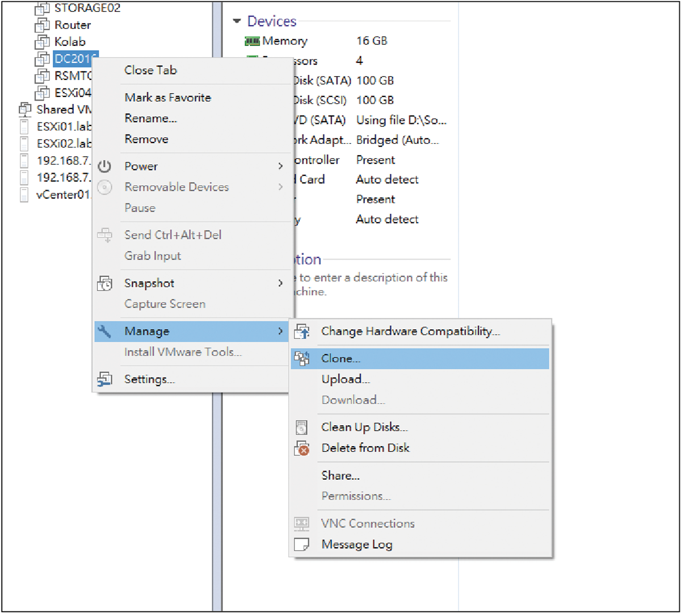This screenshot has width=681, height=616.
Task: Click the Message Log icon
Action: coord(302,544)
